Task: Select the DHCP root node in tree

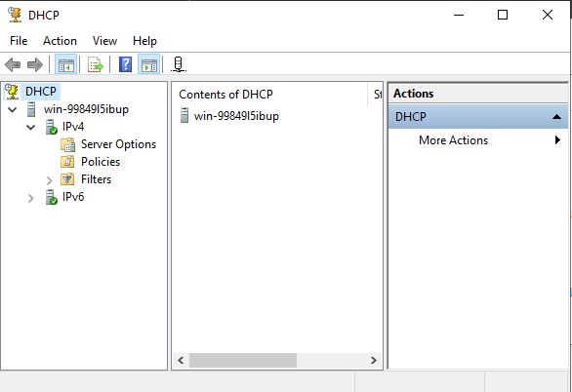Action: 41,91
